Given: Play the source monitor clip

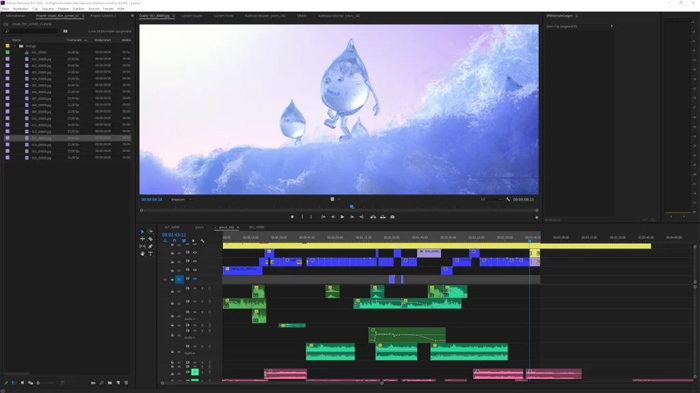Looking at the screenshot, I should click(x=342, y=217).
